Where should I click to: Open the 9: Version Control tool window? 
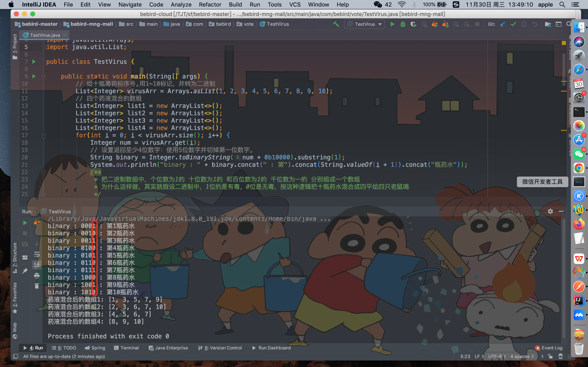(x=220, y=348)
